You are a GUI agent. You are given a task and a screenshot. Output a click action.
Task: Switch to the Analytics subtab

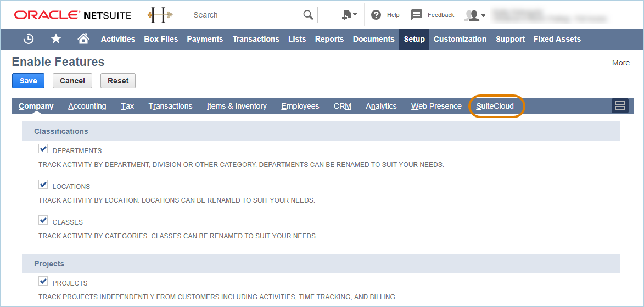(x=381, y=106)
